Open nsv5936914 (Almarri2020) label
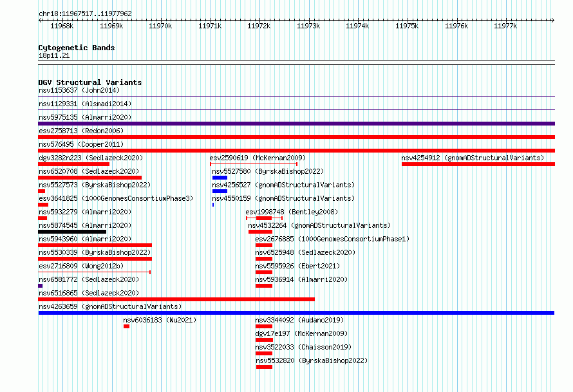This screenshot has width=573, height=392. pyautogui.click(x=301, y=279)
